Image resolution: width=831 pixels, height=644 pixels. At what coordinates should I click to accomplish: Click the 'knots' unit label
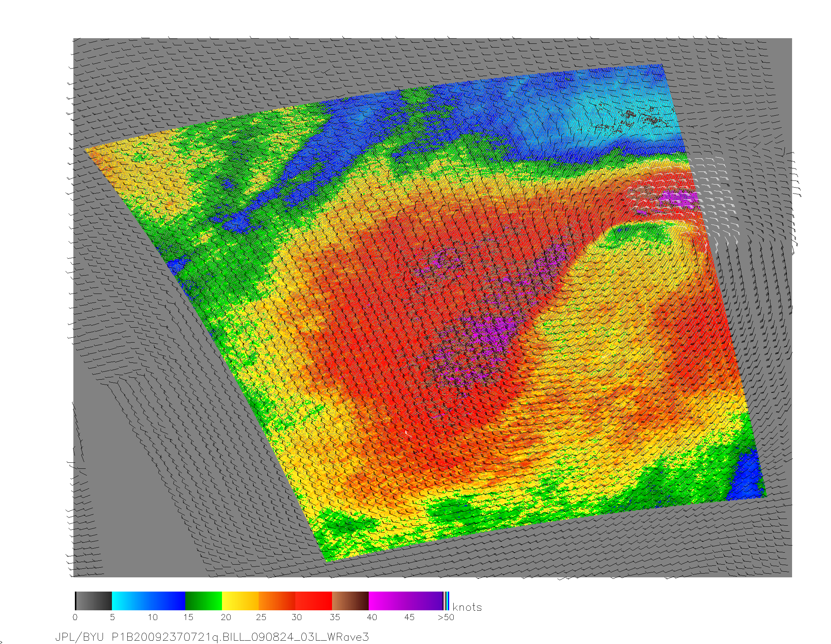pos(467,607)
